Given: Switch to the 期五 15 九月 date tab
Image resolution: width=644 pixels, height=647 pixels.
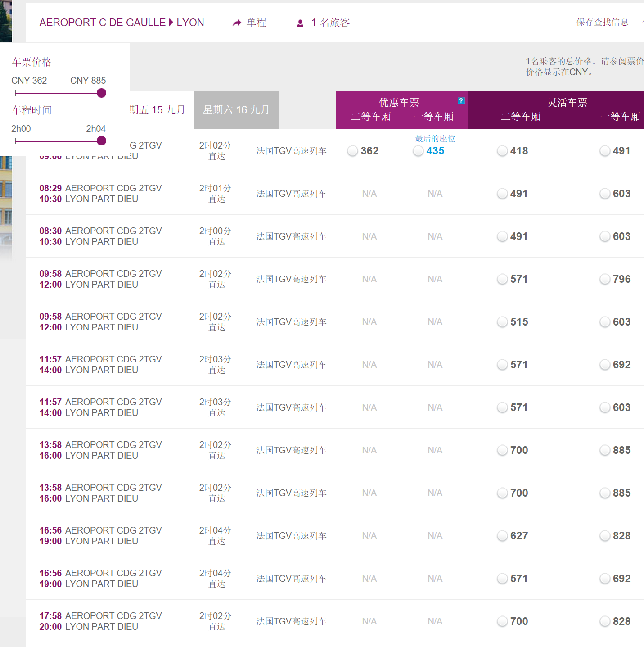Looking at the screenshot, I should click(x=157, y=110).
